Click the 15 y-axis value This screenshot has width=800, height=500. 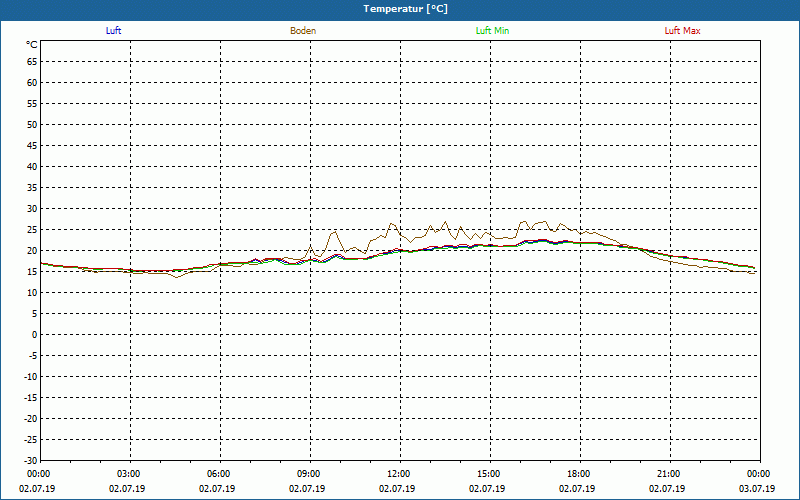[32, 271]
